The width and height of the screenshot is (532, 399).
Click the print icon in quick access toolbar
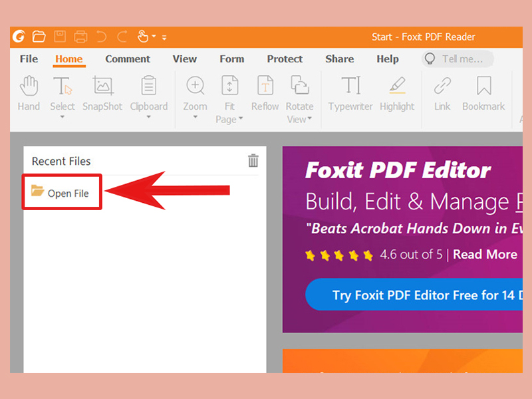coord(80,37)
